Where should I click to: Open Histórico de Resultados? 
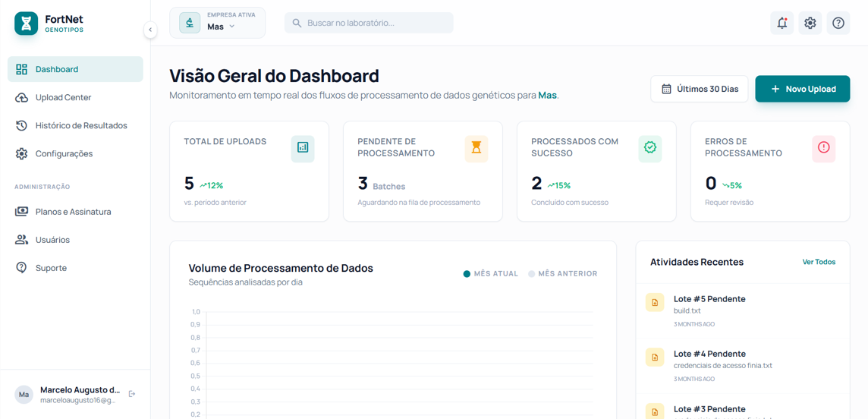[75, 126]
